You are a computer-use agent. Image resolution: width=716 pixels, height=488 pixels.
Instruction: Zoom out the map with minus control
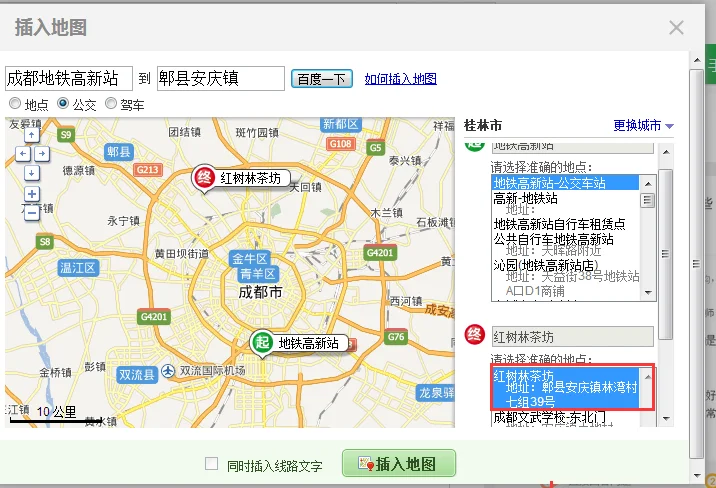tap(32, 213)
